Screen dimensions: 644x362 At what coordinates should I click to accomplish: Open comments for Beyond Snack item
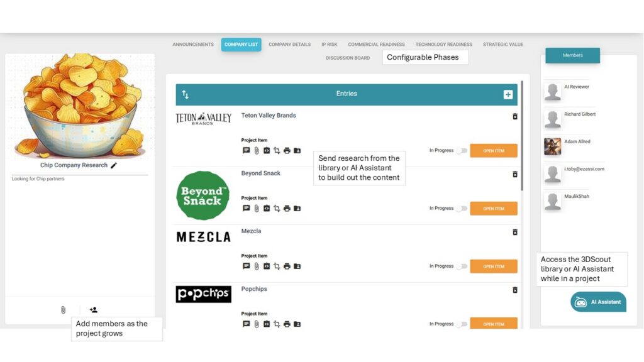[246, 209]
